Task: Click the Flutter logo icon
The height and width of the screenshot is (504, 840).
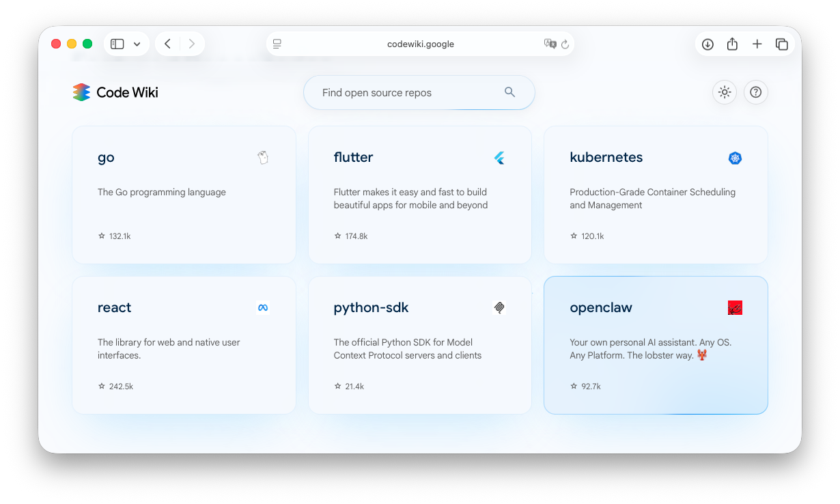Action: pos(499,158)
